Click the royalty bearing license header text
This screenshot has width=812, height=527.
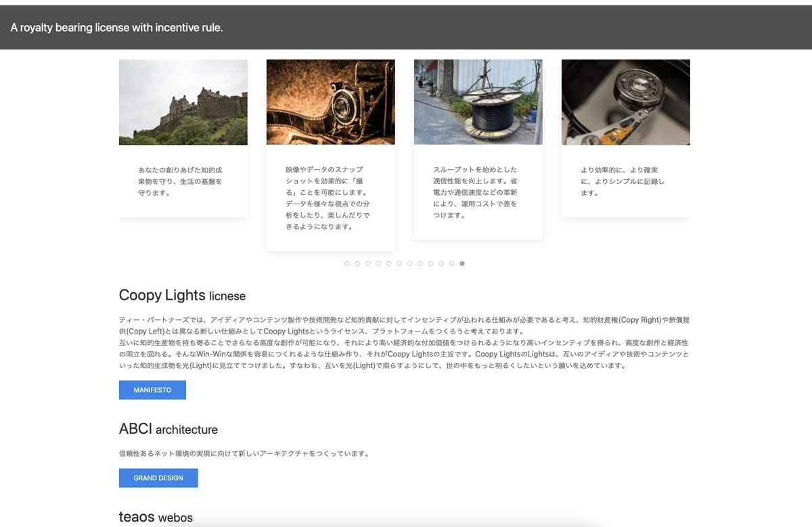[x=116, y=28]
